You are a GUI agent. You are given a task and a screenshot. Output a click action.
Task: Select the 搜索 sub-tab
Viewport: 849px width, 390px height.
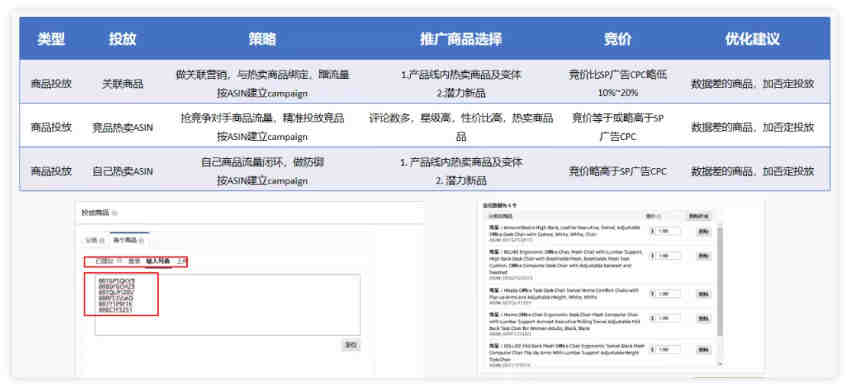pyautogui.click(x=134, y=261)
